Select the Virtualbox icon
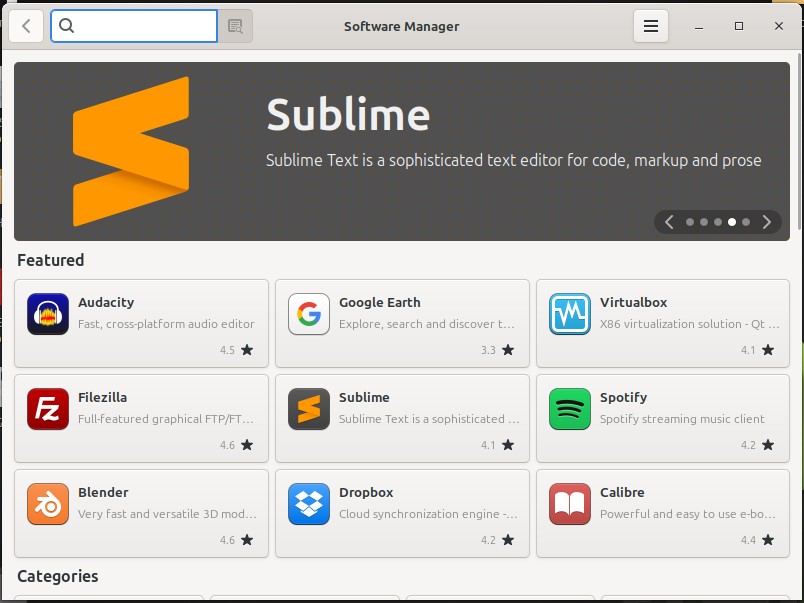804x603 pixels. click(x=570, y=313)
